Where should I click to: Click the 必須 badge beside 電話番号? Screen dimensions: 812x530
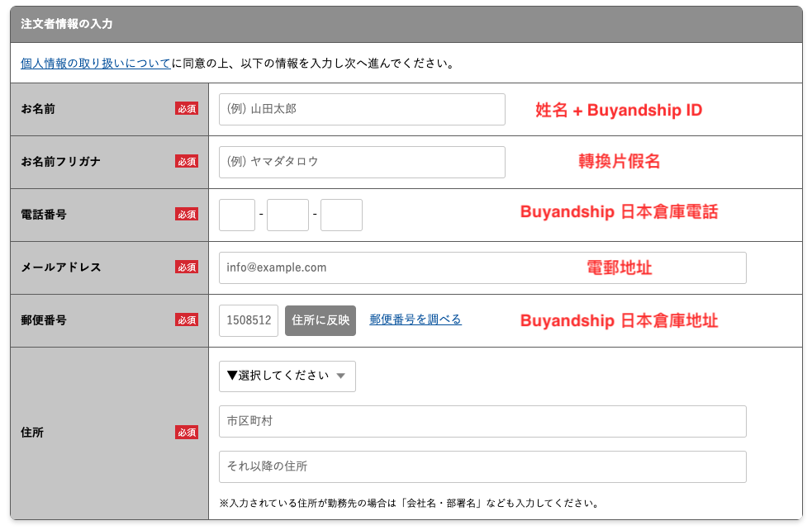187,215
